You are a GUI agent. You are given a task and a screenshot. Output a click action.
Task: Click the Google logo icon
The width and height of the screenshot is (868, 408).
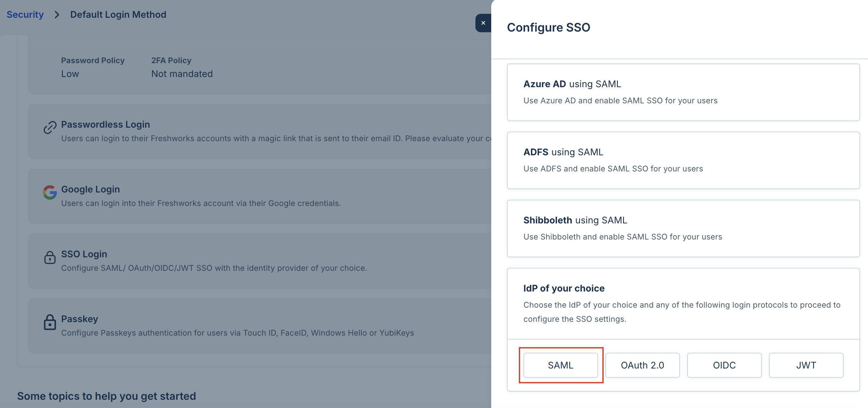(50, 192)
